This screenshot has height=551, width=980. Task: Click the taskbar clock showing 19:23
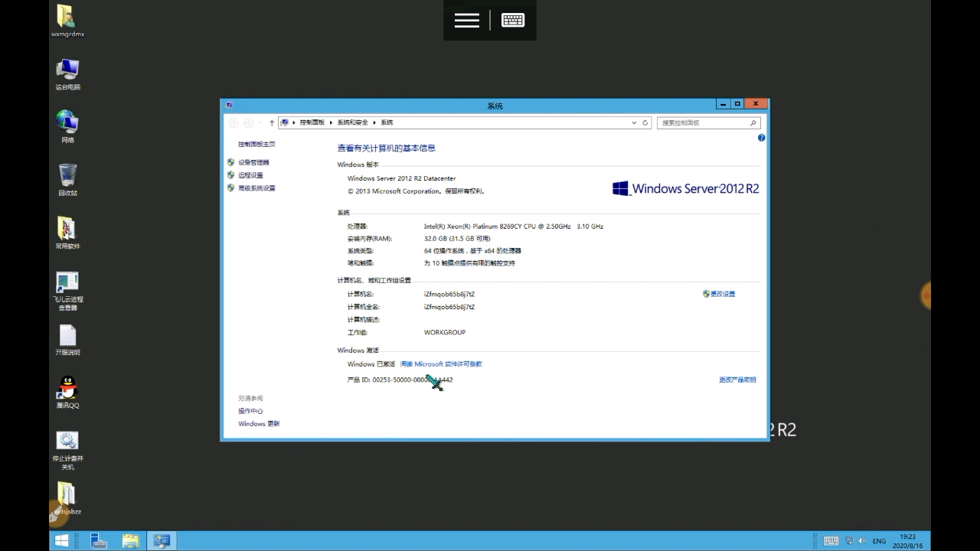(908, 541)
